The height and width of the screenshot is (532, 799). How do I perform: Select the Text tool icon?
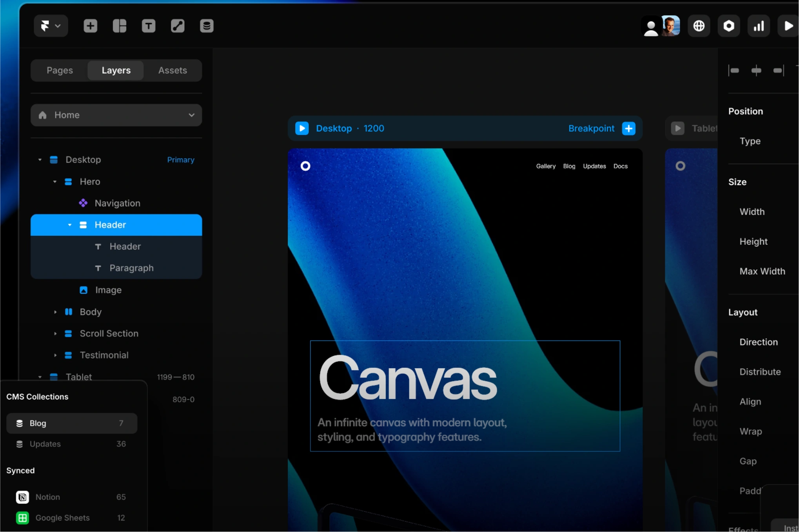point(148,26)
